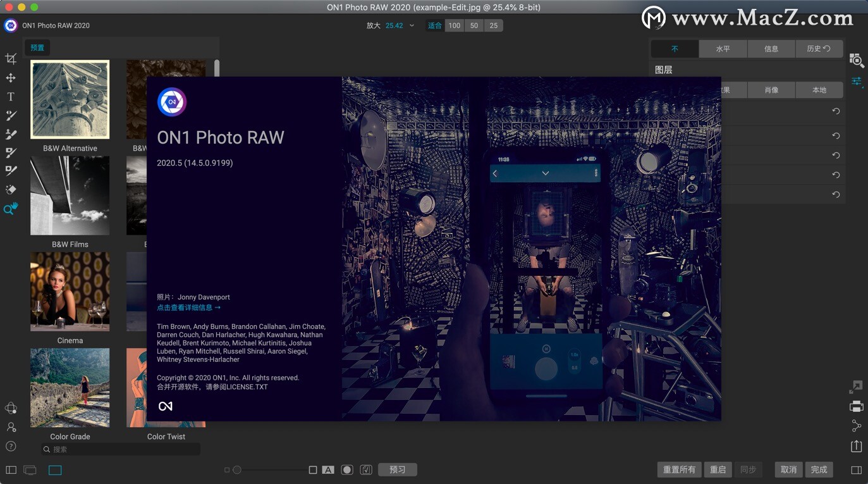The height and width of the screenshot is (484, 868).
Task: Click the version text 2020.5 (14.5.0.9199)
Action: click(195, 163)
